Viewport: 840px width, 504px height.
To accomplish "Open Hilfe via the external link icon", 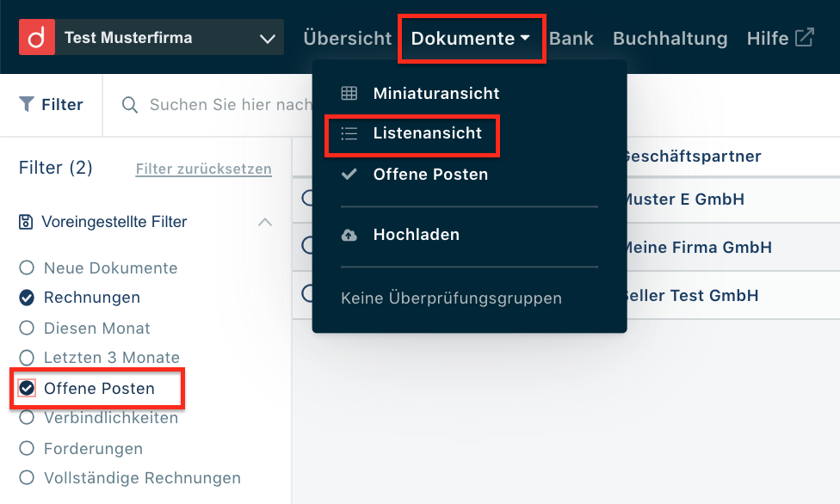I will tap(802, 36).
